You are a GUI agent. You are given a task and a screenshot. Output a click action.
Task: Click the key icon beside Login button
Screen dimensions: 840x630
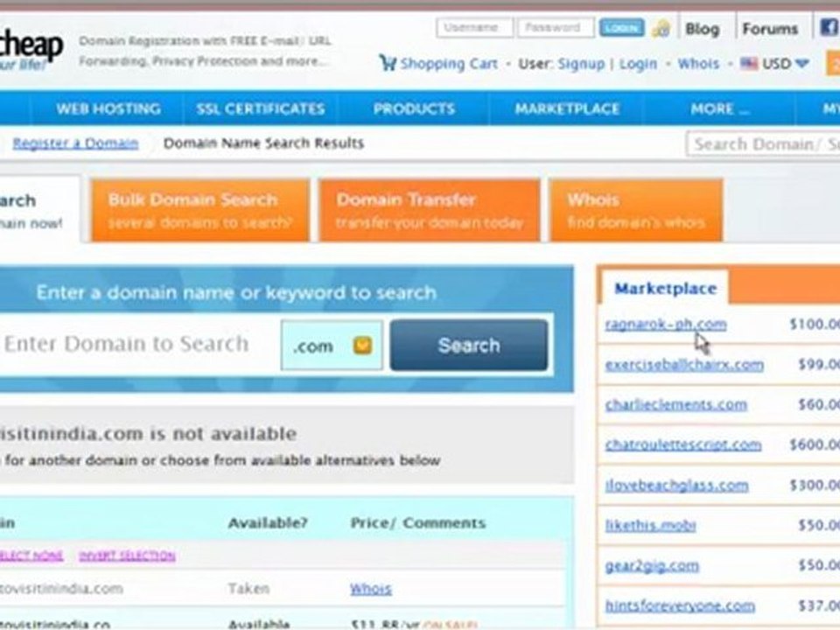tap(661, 28)
